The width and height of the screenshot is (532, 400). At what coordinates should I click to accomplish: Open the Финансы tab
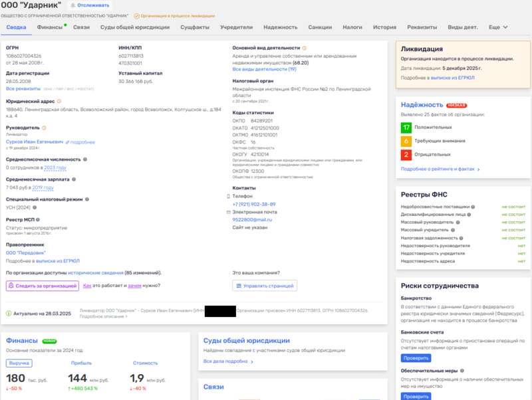click(x=50, y=27)
